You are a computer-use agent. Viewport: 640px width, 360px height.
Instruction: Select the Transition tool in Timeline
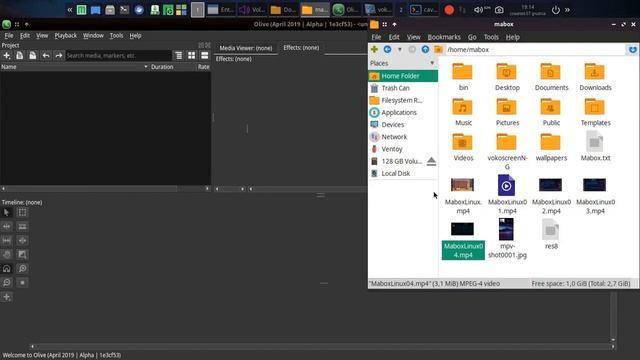coord(22,255)
